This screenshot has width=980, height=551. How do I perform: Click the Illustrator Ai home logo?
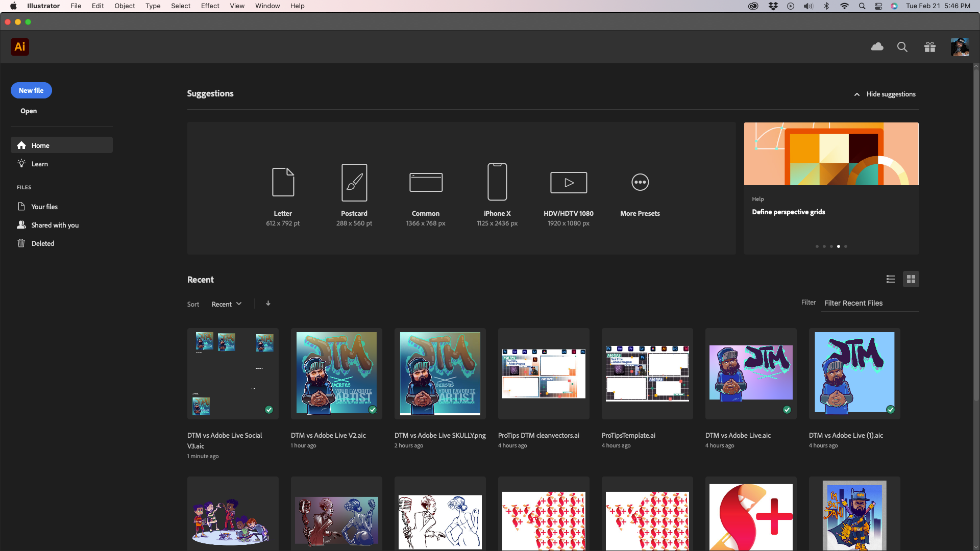coord(20,47)
